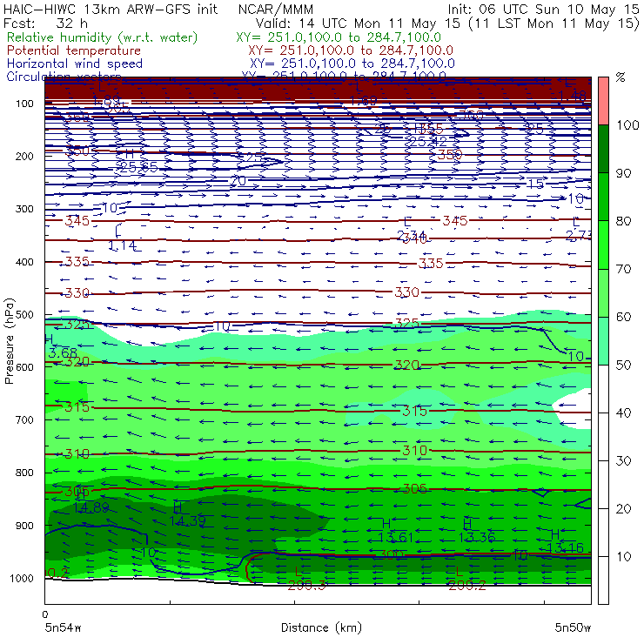644x644 pixels.
Task: Click the 'Pressure (hPa)' axis label
Action: click(x=9, y=341)
